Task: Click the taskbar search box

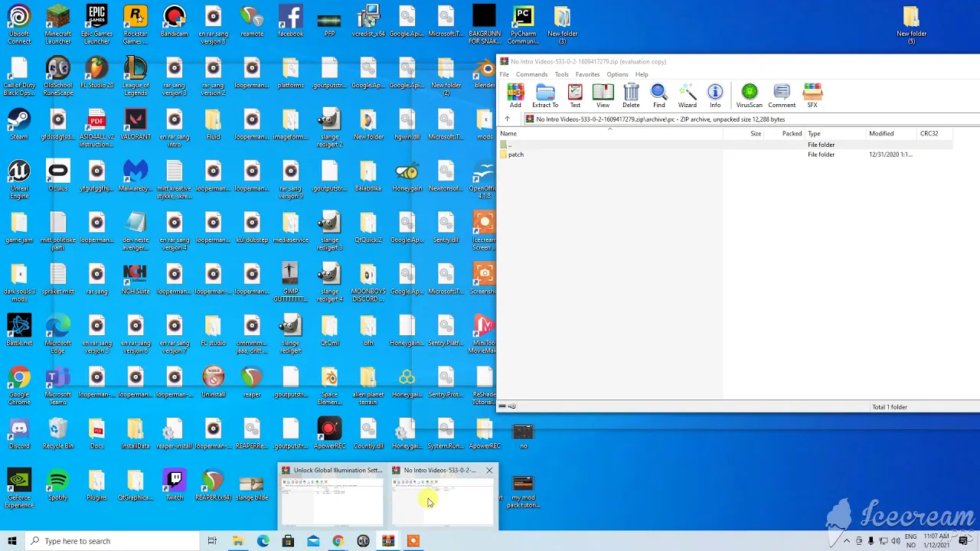Action: click(112, 541)
